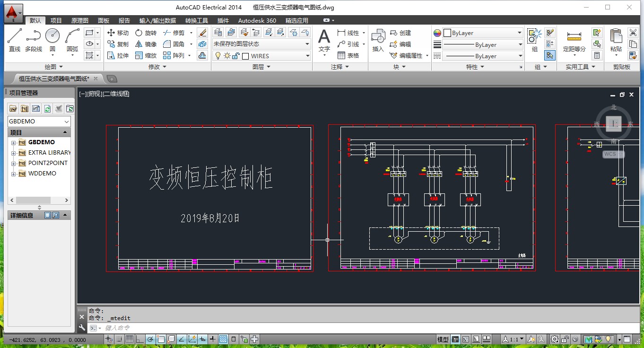Expand the 绘图 panel flyout

coord(54,67)
